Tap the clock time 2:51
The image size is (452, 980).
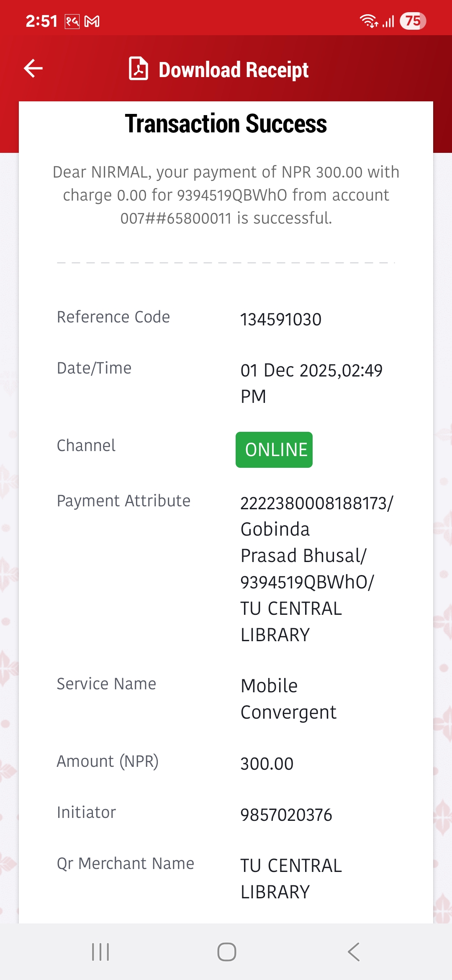pos(41,21)
